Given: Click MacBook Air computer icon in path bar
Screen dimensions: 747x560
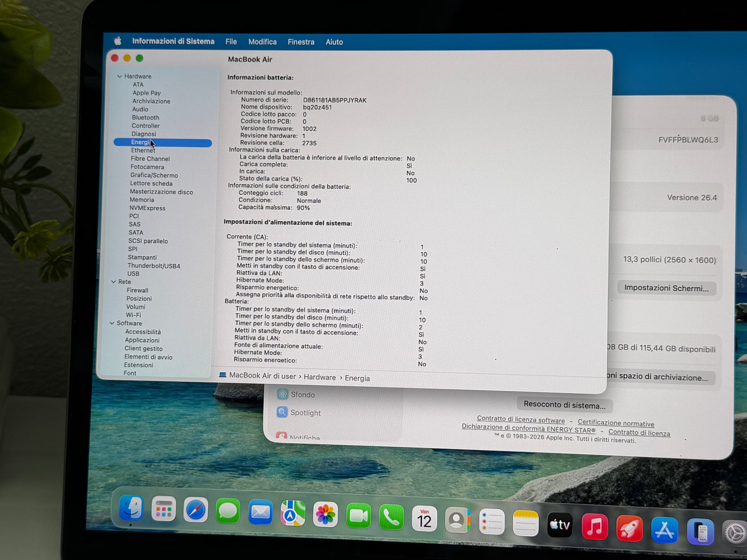Looking at the screenshot, I should [223, 375].
